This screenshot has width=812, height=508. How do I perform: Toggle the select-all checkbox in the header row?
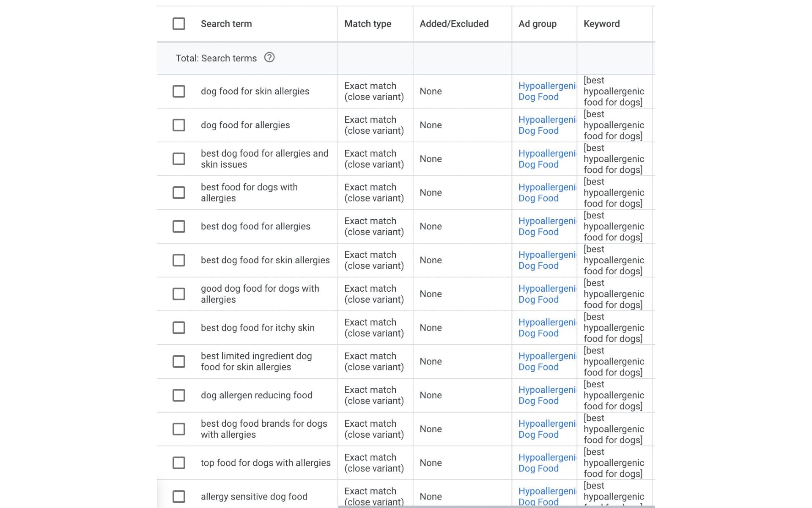click(179, 24)
